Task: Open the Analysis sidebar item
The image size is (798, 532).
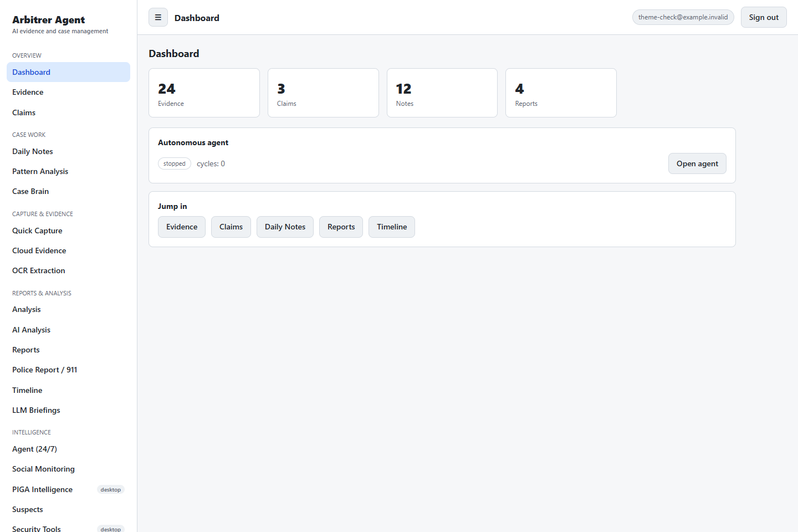Action: pyautogui.click(x=68, y=309)
